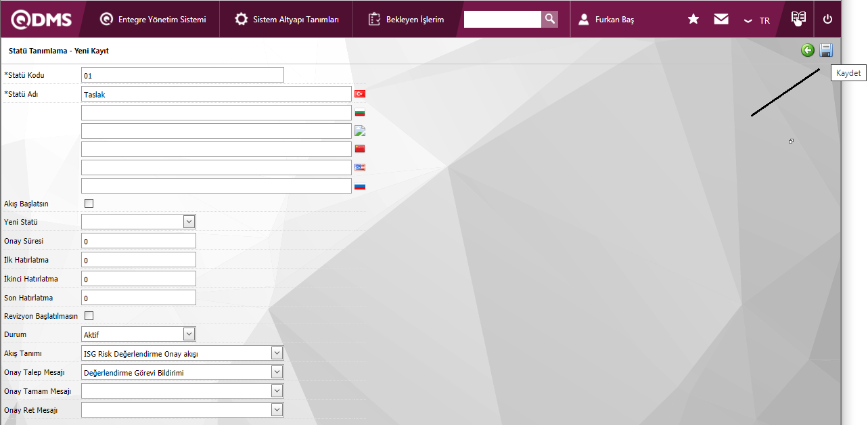Click the Russian language name field
This screenshot has width=868, height=425.
216,185
